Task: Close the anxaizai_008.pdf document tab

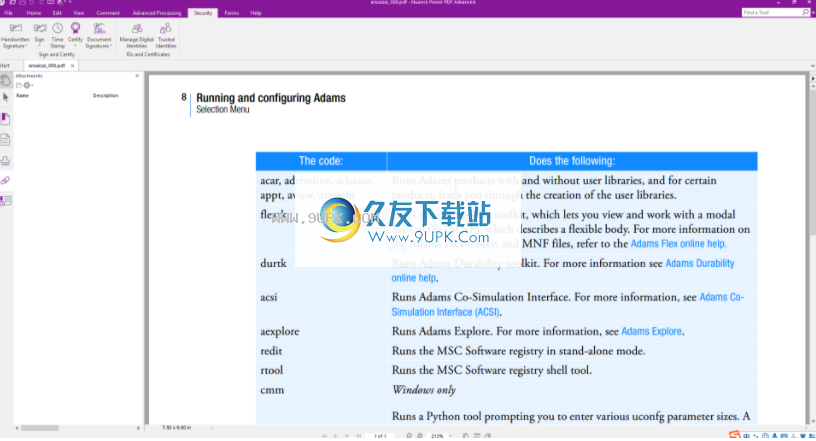Action: [x=72, y=66]
